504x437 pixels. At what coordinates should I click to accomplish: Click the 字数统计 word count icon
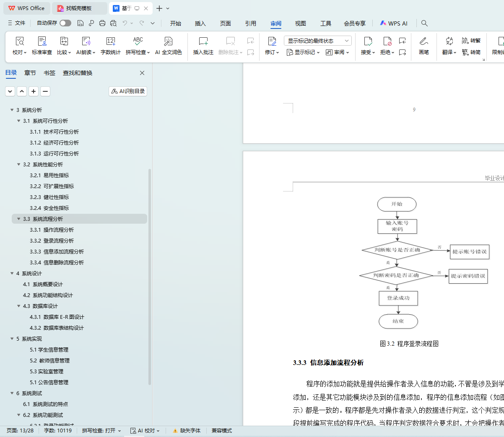(x=110, y=41)
